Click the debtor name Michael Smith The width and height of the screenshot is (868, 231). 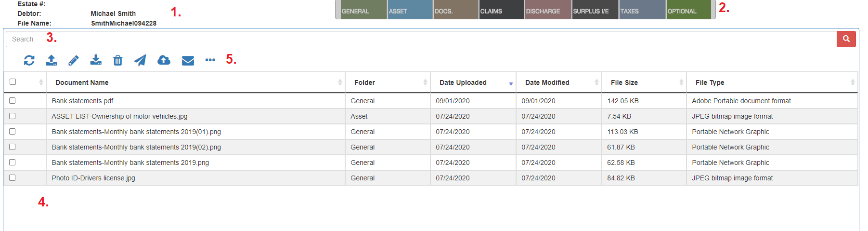click(x=113, y=14)
